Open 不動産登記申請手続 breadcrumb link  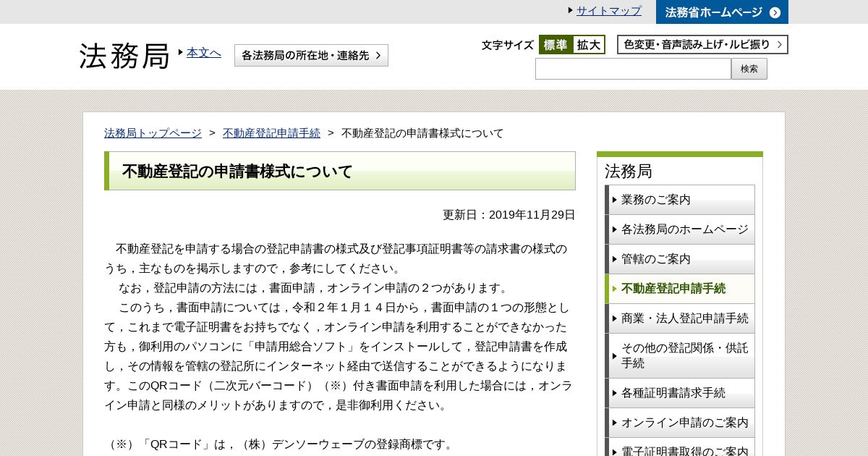[271, 133]
